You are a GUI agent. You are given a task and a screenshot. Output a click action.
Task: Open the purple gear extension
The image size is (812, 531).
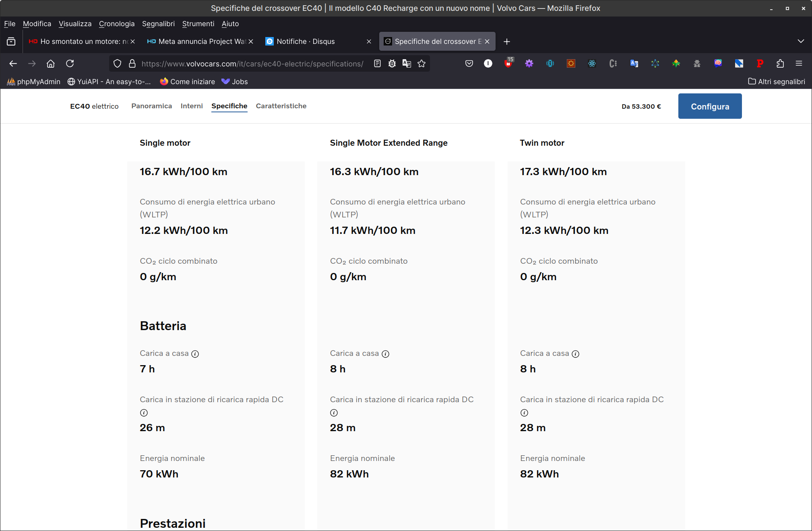(529, 64)
